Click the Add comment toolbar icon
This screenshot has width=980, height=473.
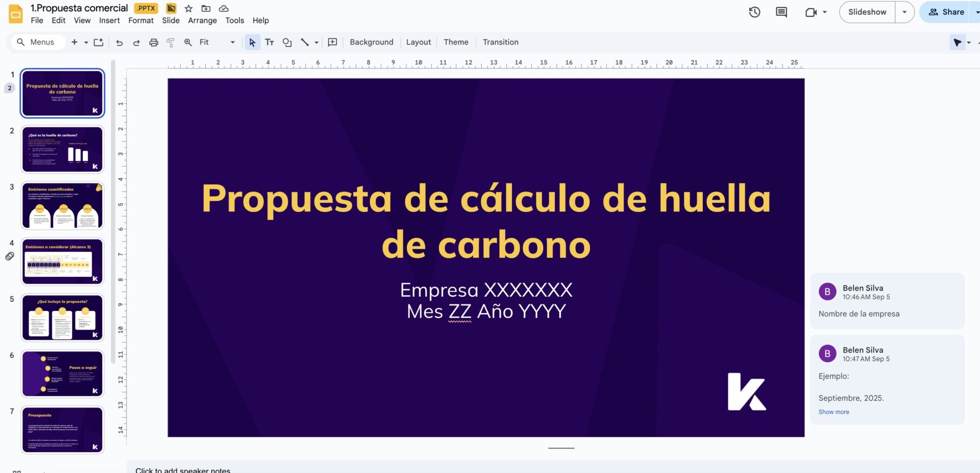(x=332, y=42)
